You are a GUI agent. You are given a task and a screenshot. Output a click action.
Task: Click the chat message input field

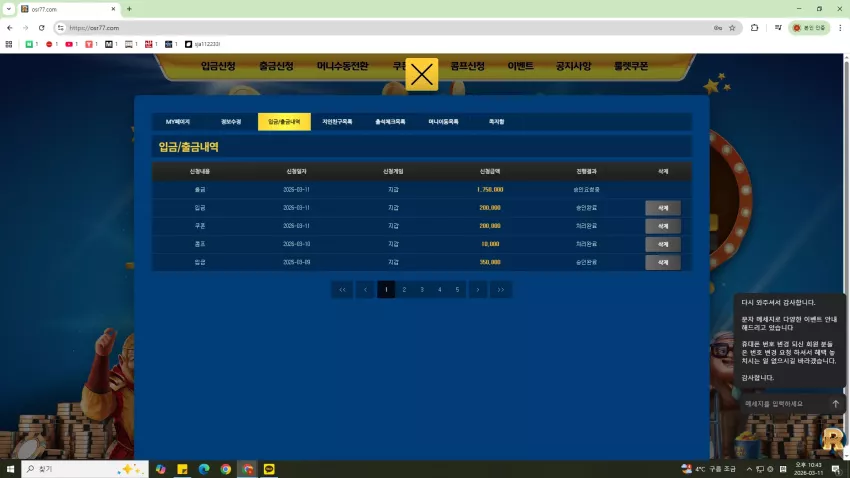click(784, 404)
